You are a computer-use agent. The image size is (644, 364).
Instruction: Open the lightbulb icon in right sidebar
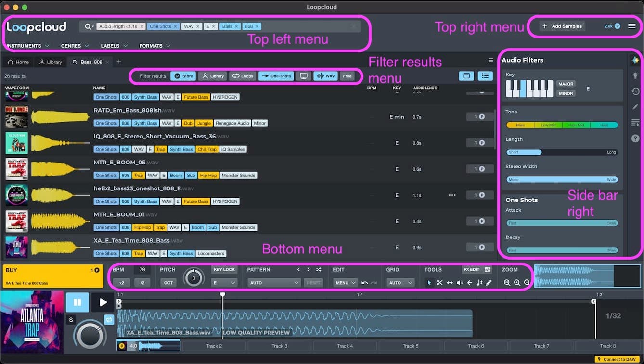coord(635,75)
